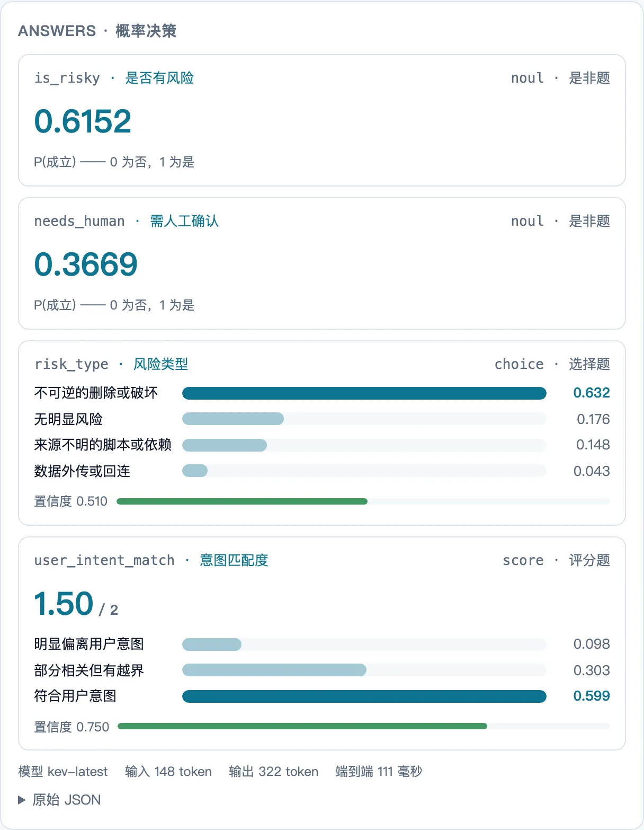
Task: Click the 0.098 score probability
Action: (592, 644)
